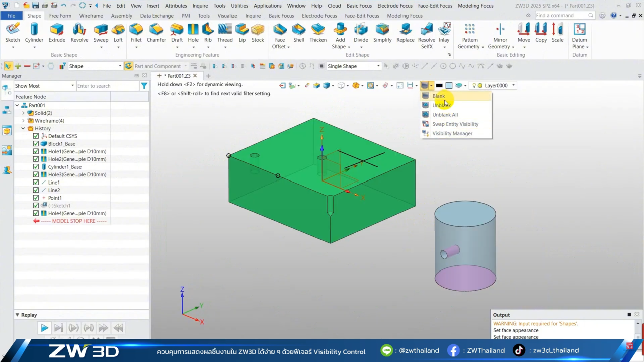Uncheck the Sketch1 history checkbox
This screenshot has width=644, height=362.
[x=36, y=206]
